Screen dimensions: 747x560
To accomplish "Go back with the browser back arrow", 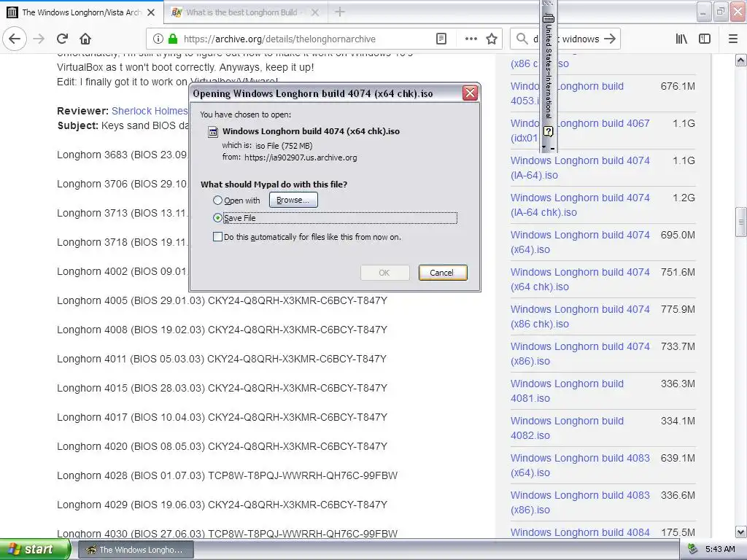I will tap(15, 39).
